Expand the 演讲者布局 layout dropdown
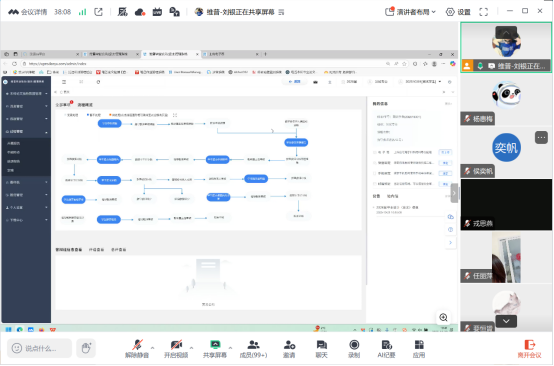Image resolution: width=554 pixels, height=366 pixels. point(410,12)
